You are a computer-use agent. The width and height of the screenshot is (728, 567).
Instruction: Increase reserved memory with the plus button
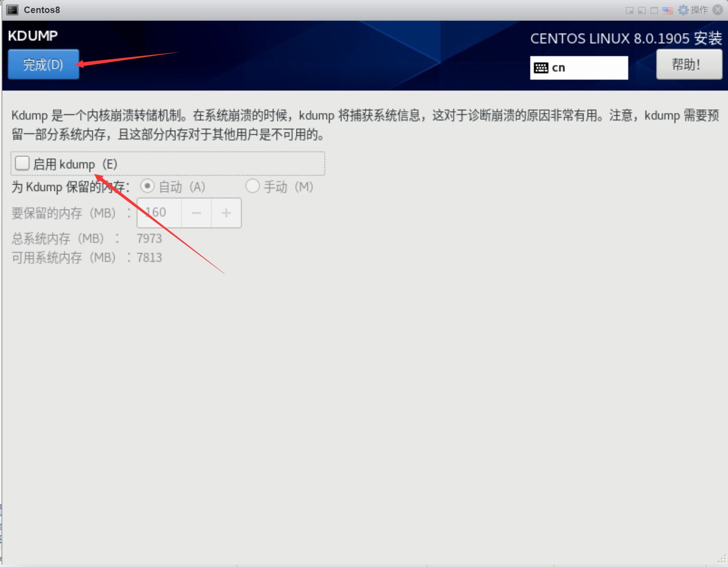tap(226, 212)
